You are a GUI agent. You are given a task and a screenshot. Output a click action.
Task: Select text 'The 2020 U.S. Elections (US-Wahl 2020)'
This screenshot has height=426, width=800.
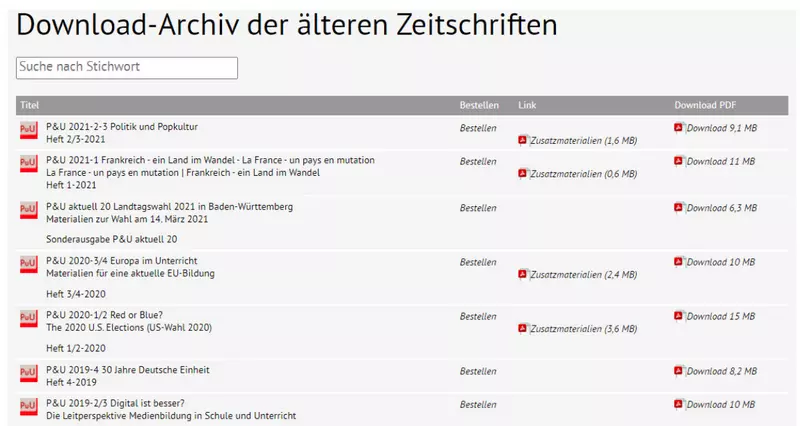pyautogui.click(x=129, y=328)
